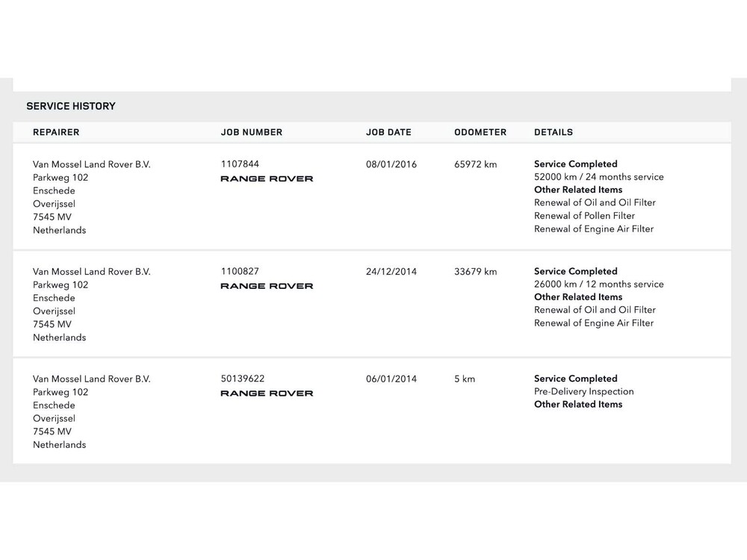This screenshot has height=560, width=747.
Task: Click the Job Number column header
Action: click(252, 133)
